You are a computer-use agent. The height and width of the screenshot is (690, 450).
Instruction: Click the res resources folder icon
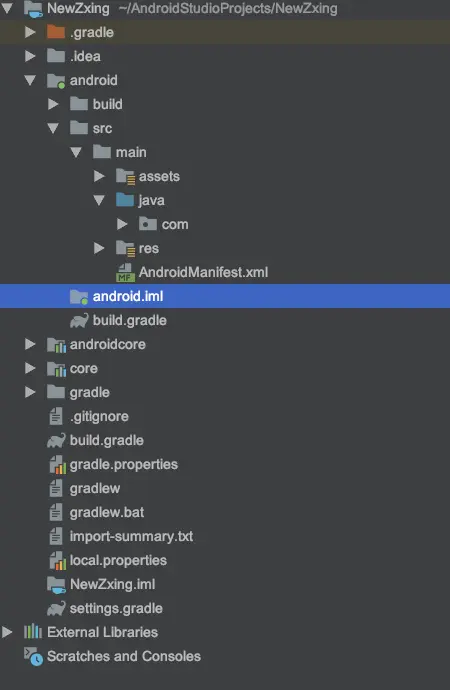pos(125,248)
